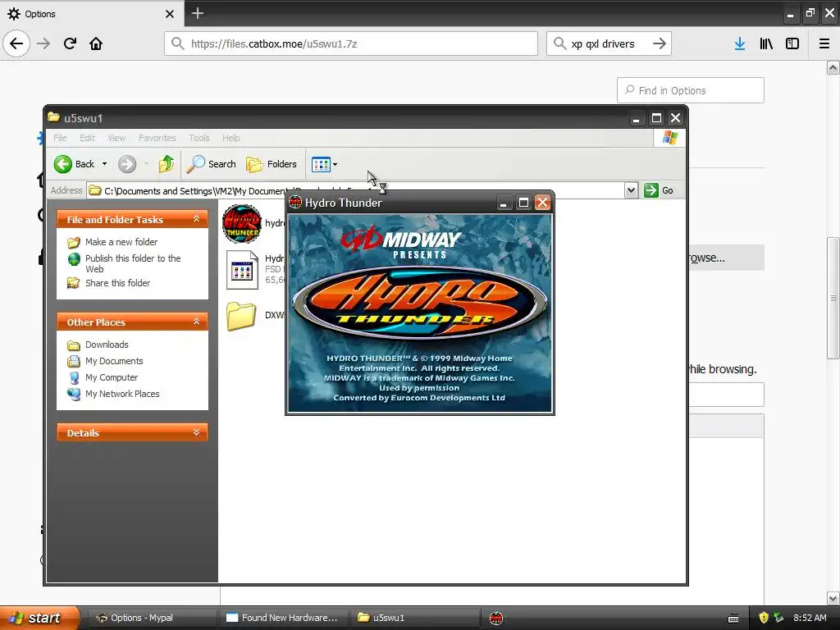The height and width of the screenshot is (630, 840).
Task: Click the browser scrollbar up arrow
Action: tap(833, 67)
